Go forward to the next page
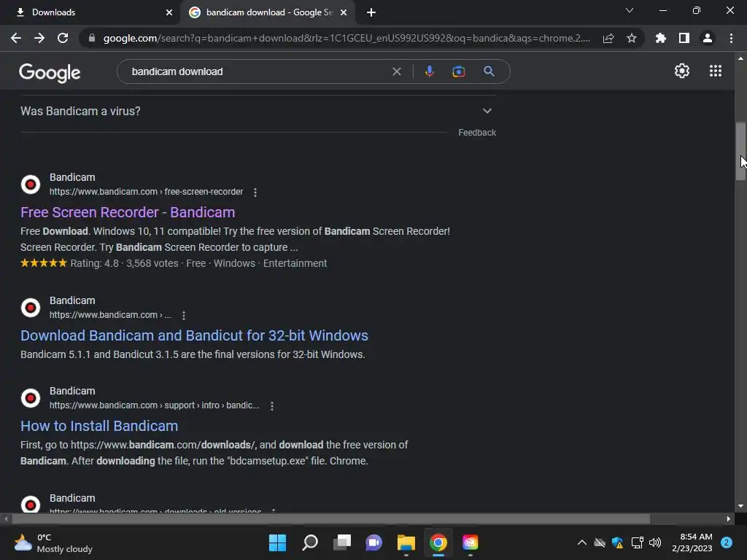747x560 pixels. (x=39, y=38)
